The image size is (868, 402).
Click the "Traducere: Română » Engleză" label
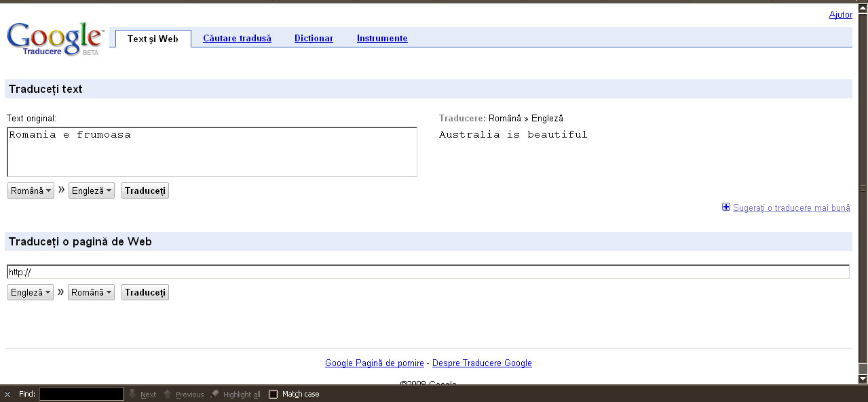(x=501, y=119)
